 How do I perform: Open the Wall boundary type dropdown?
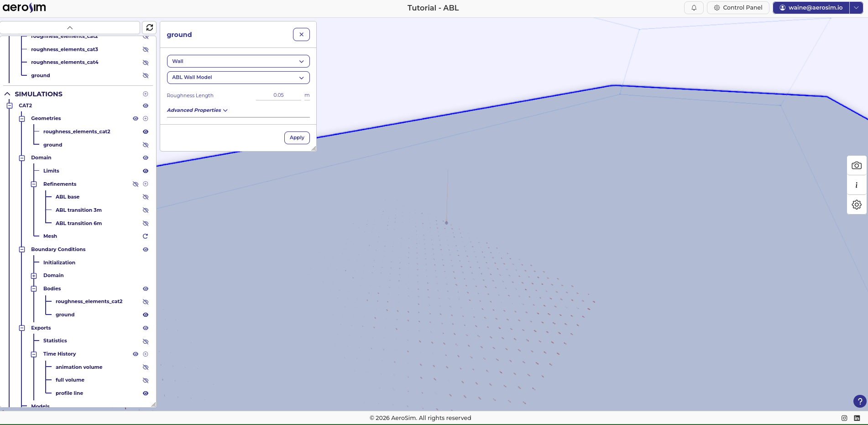click(x=238, y=61)
